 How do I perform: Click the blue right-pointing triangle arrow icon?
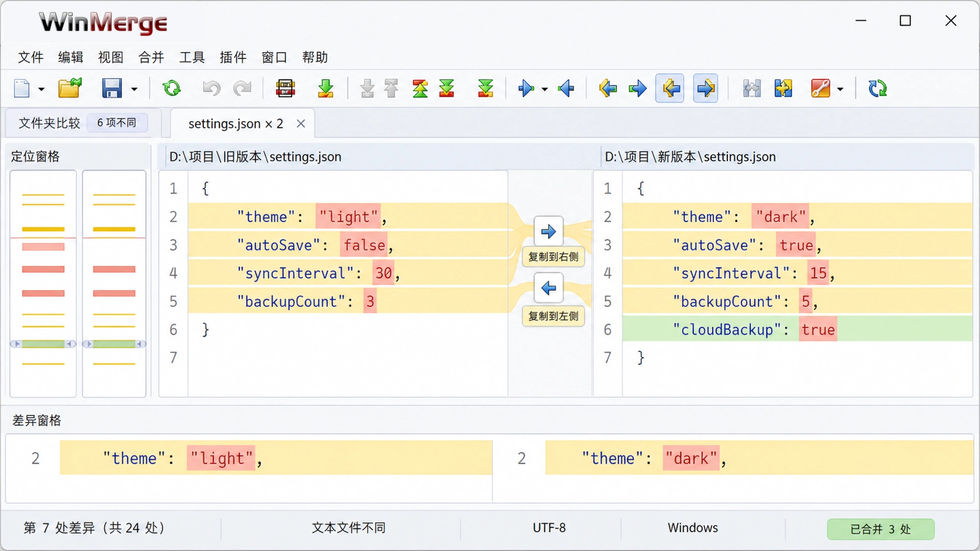coord(526,88)
